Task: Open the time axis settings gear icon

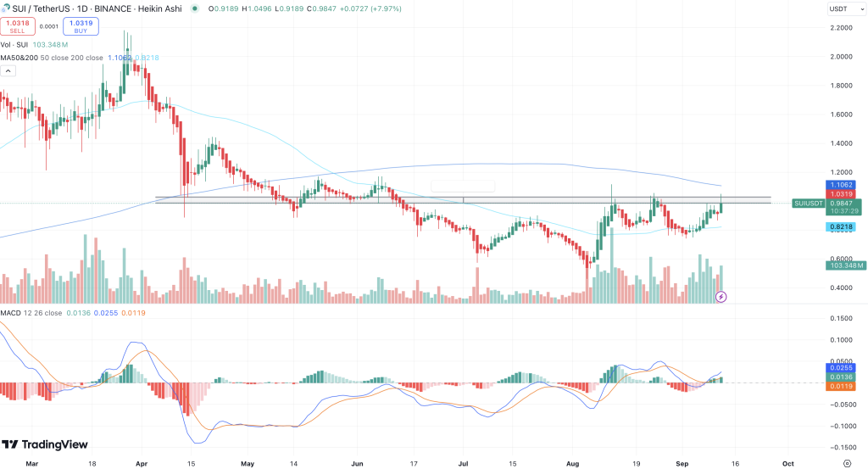Action: [847, 463]
